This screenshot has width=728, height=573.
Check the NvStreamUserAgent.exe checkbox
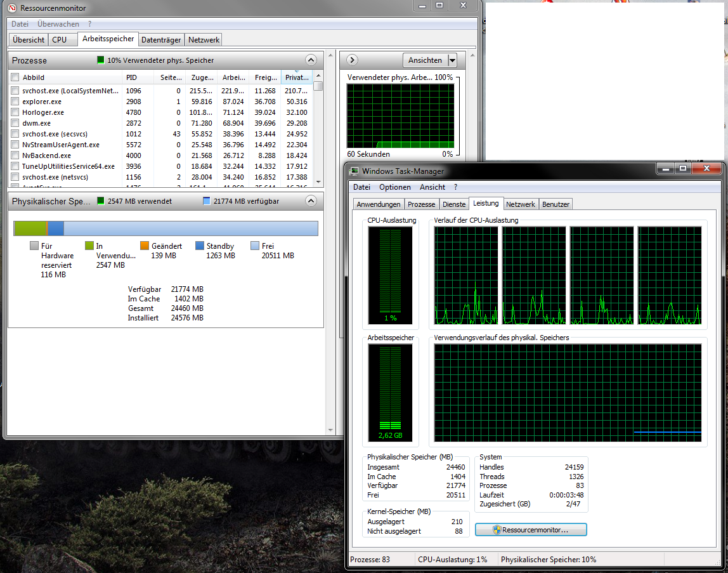tap(15, 145)
